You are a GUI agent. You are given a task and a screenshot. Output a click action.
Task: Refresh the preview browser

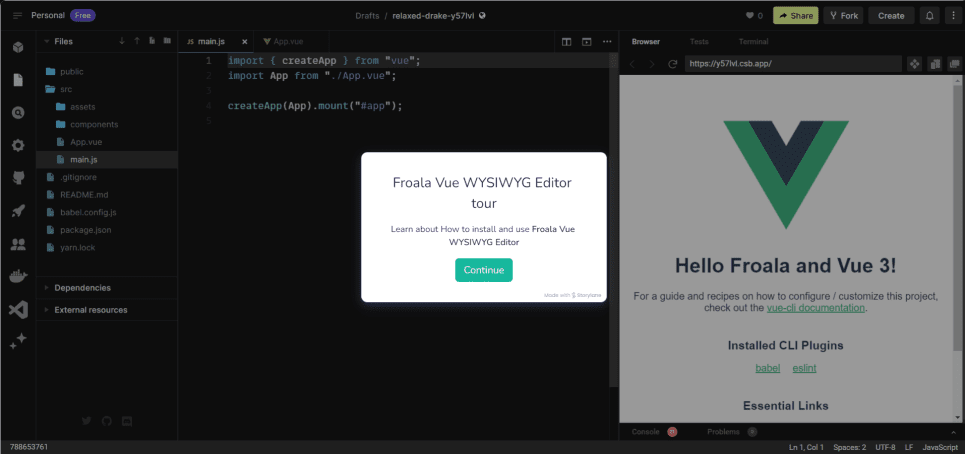point(673,64)
